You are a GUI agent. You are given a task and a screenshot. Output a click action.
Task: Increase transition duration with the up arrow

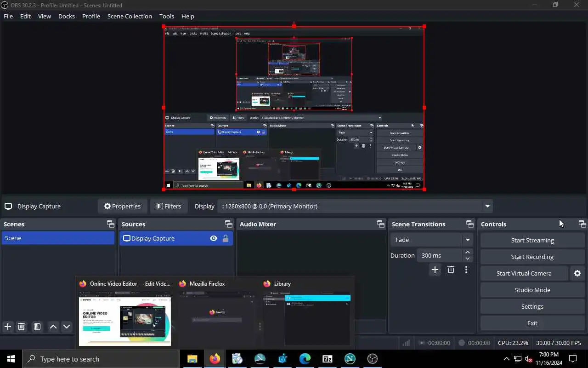[468, 252]
